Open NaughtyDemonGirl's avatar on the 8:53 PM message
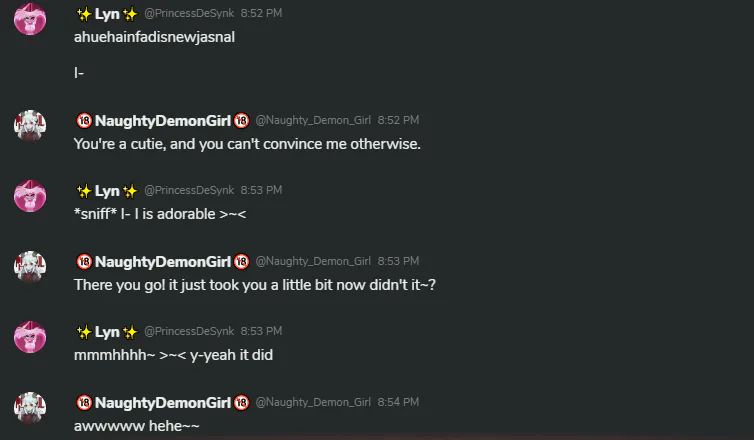This screenshot has width=754, height=440. pyautogui.click(x=30, y=267)
